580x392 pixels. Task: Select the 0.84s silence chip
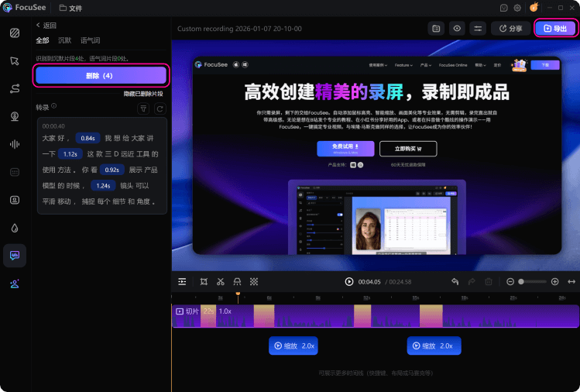pyautogui.click(x=88, y=138)
